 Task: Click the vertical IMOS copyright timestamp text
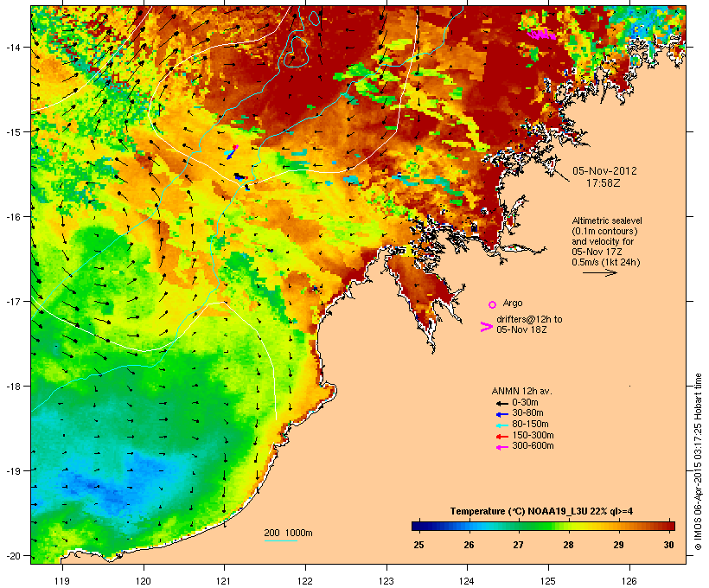(699, 462)
